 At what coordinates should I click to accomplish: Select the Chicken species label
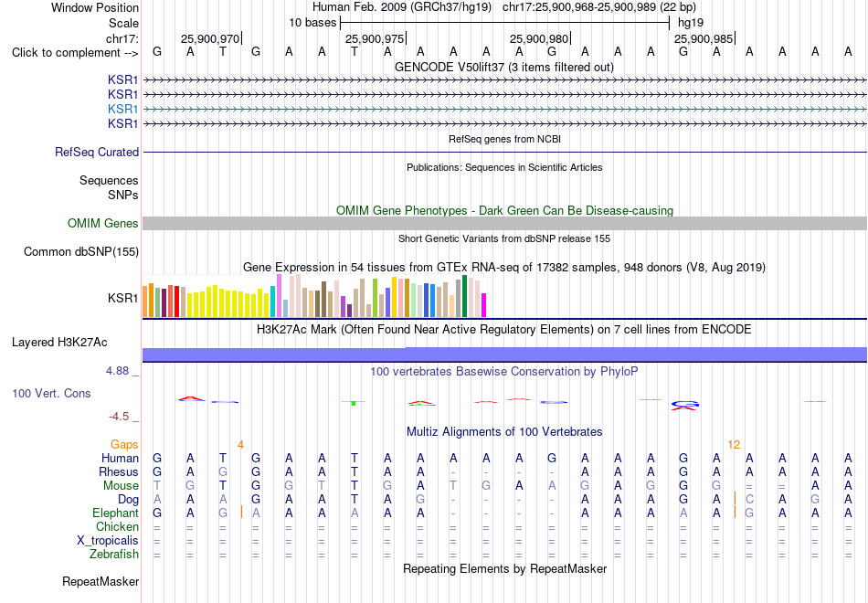[x=117, y=526]
